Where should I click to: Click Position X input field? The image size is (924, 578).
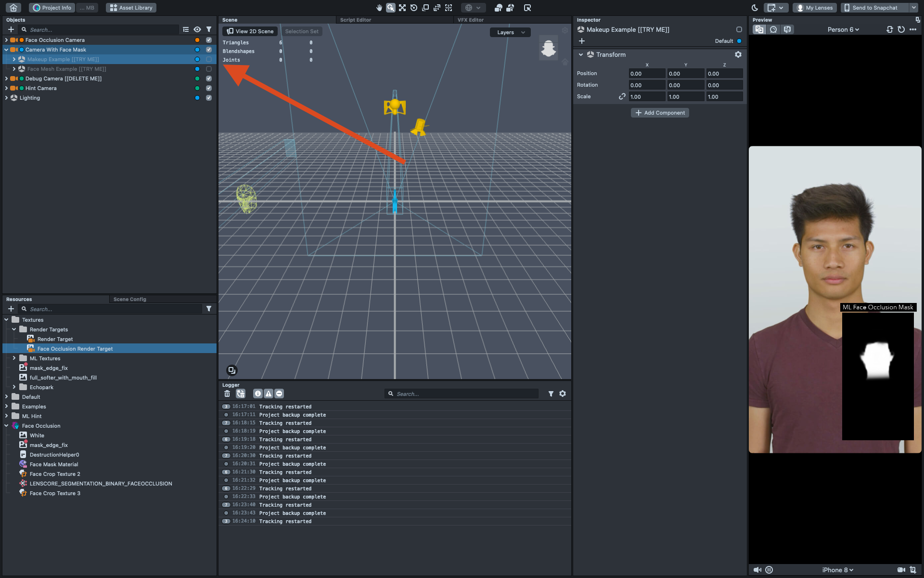point(646,74)
